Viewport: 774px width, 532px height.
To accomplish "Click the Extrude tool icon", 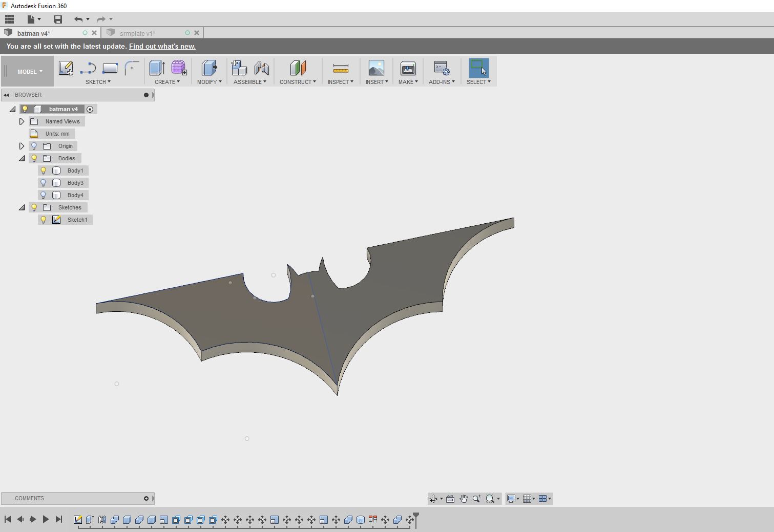I will (157, 68).
